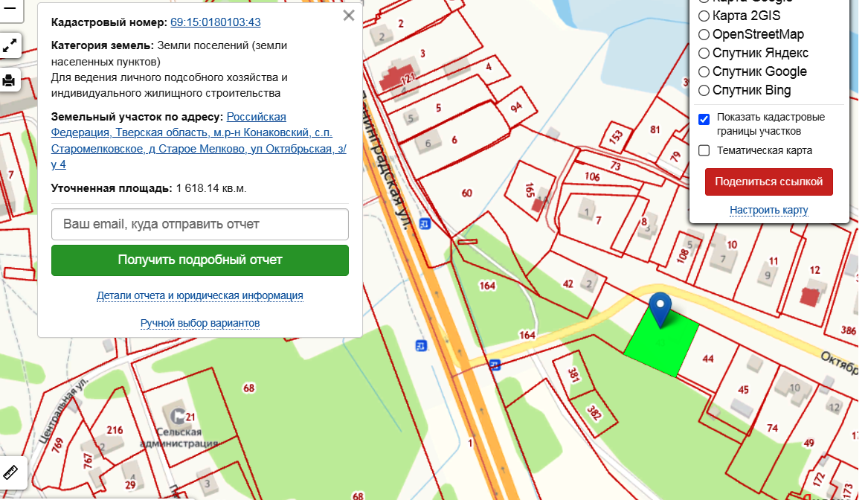Image resolution: width=868 pixels, height=500 pixels.
Task: Click the bus stop icon beside Ленинградская ул.
Action: [425, 224]
